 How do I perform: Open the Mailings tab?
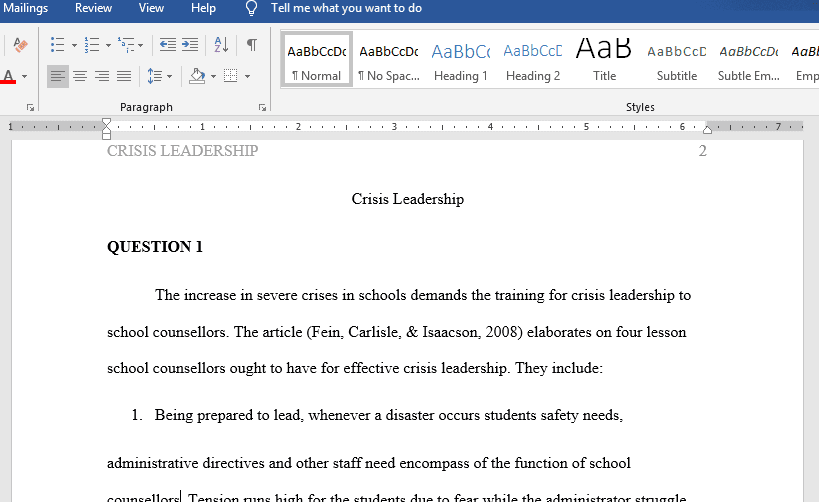click(26, 8)
